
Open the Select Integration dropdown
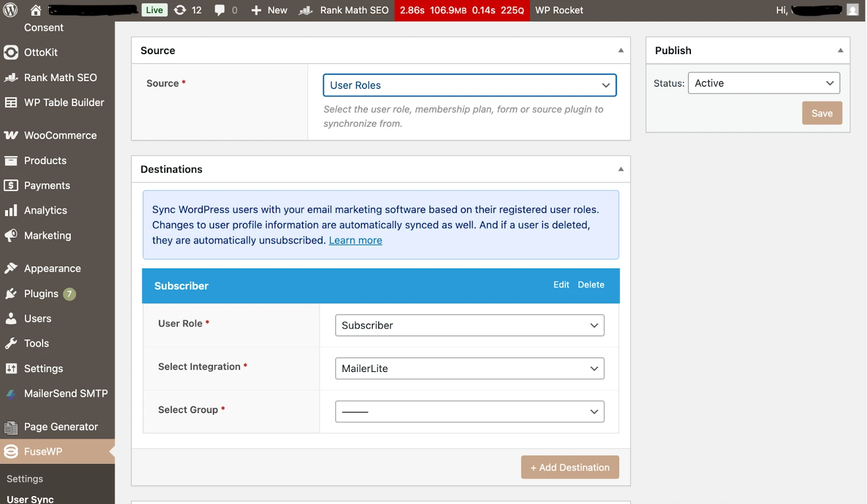coord(470,369)
